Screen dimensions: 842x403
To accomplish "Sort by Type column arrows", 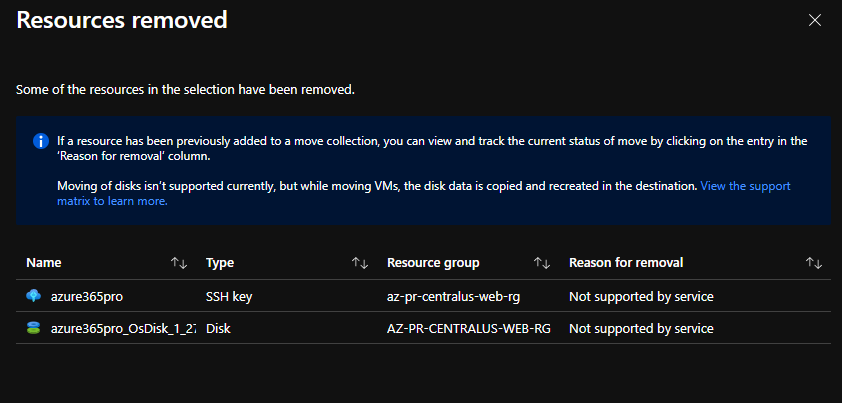I will [360, 263].
